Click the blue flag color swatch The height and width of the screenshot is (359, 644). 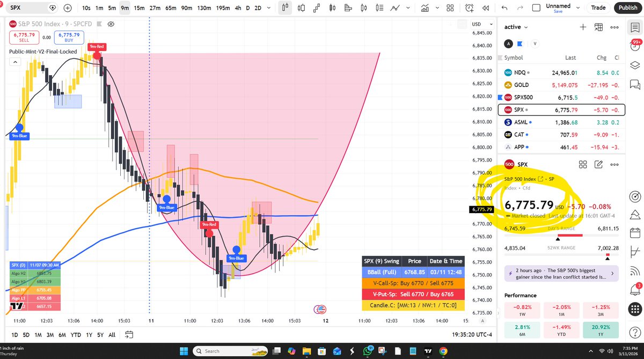(x=519, y=43)
